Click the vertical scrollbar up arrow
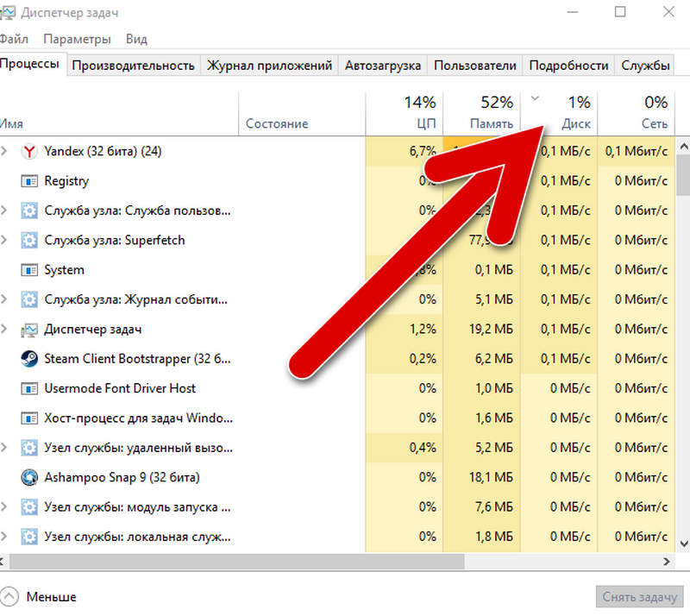 point(683,146)
